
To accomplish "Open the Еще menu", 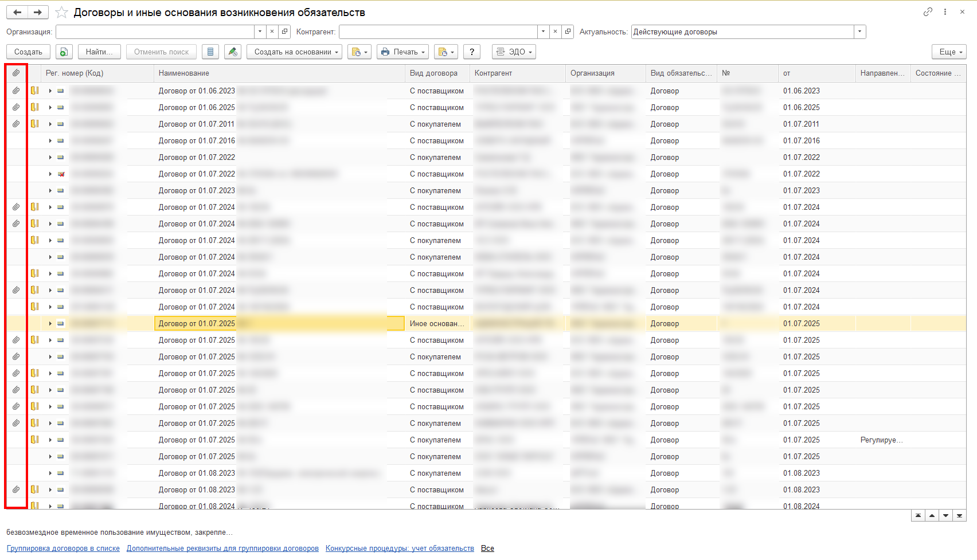I will coord(949,52).
